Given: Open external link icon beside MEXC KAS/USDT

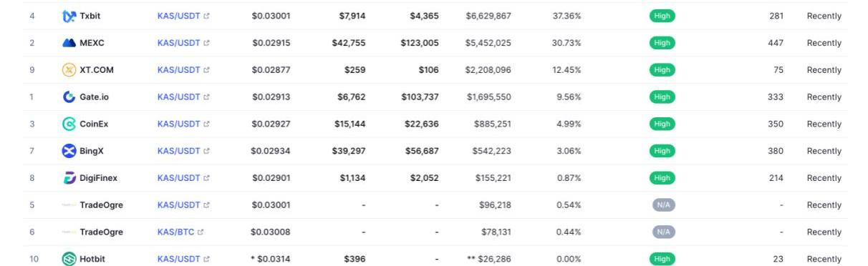Looking at the screenshot, I should (x=207, y=43).
